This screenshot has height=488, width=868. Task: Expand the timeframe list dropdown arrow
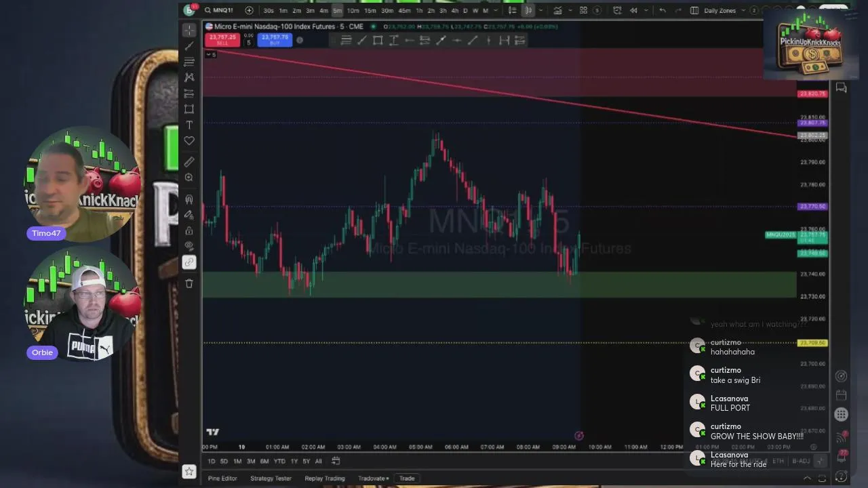click(x=495, y=10)
